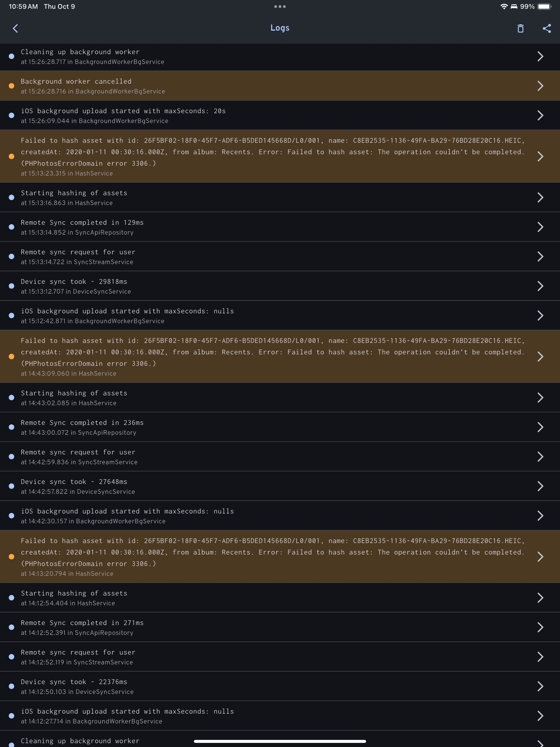Click orange dot beside 'Background worker cancelled'

(x=11, y=86)
